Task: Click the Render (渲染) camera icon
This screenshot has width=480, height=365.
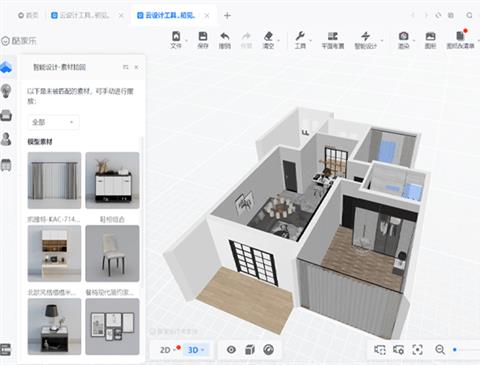Action: coord(403,36)
